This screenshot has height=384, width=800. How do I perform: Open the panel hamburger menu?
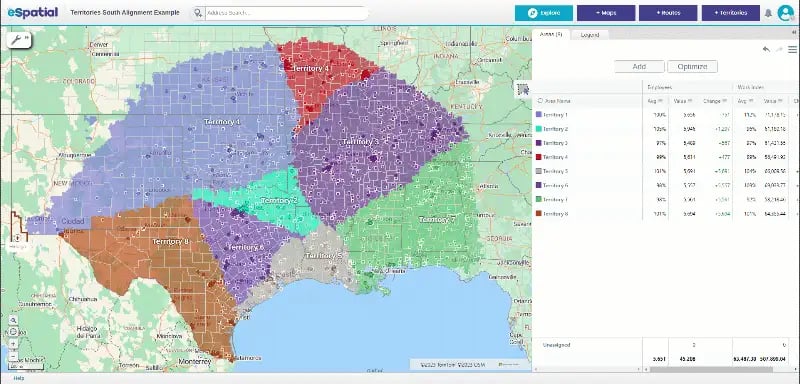pos(792,49)
